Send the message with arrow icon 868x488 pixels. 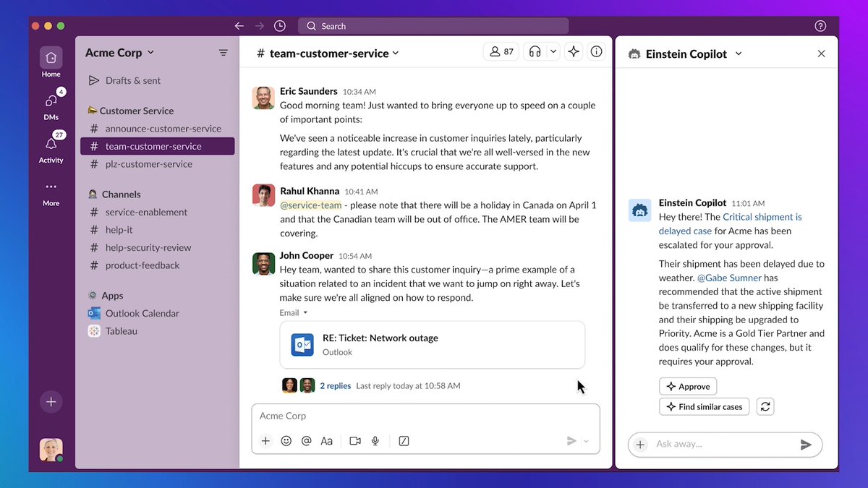[571, 441]
